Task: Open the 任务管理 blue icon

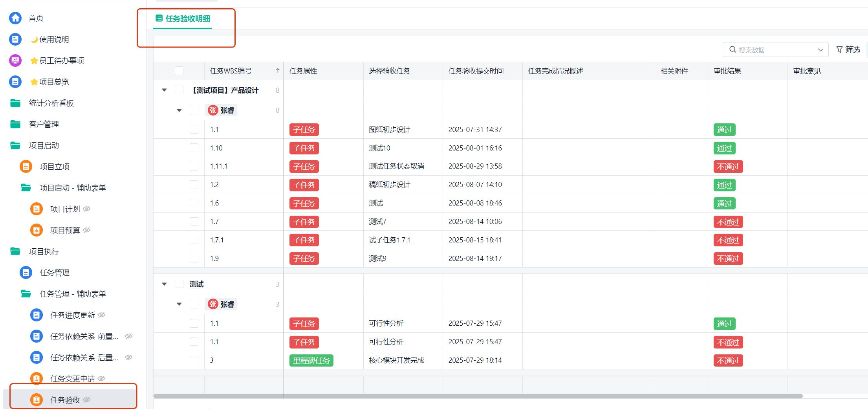Action: point(26,273)
